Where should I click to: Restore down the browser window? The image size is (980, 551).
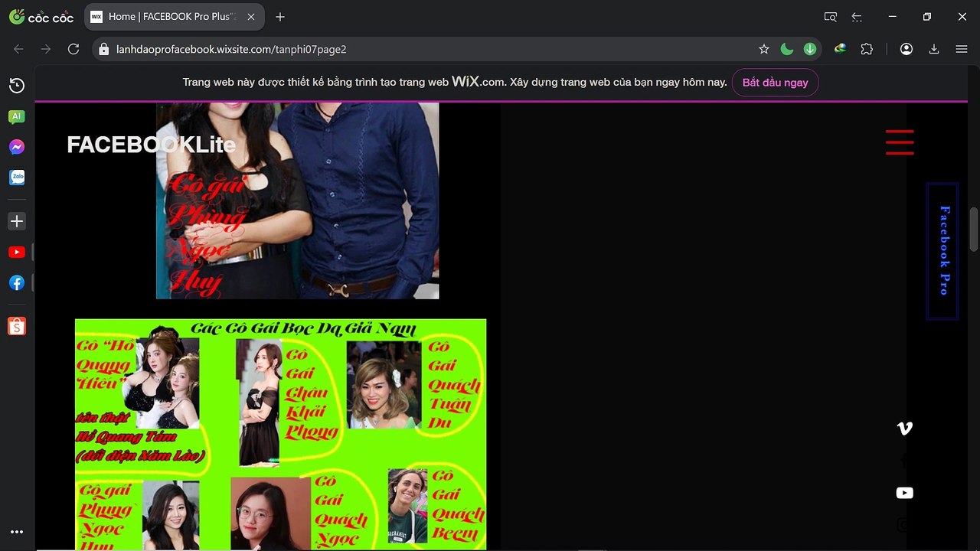[927, 16]
